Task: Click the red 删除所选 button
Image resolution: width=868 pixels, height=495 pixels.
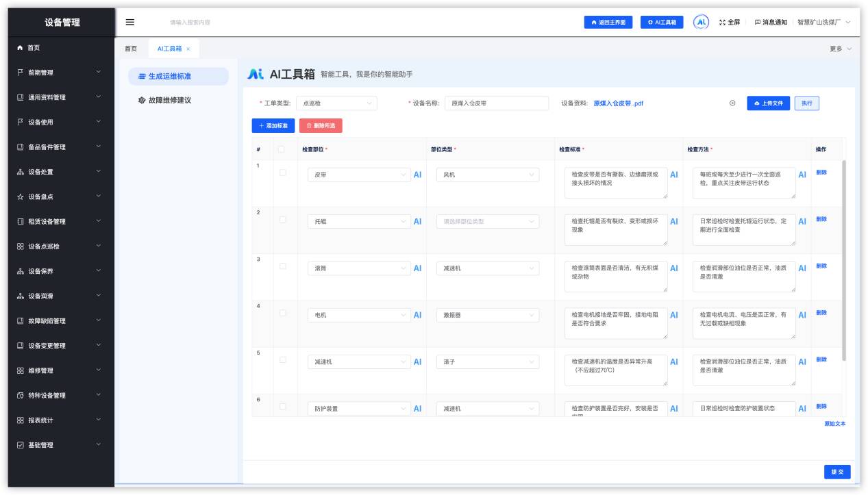Action: 321,126
